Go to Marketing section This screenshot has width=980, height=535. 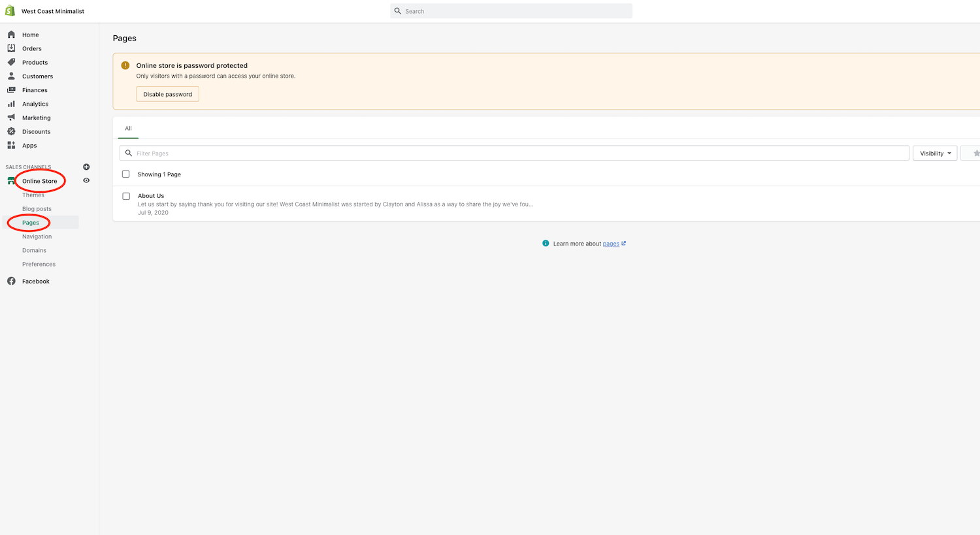(36, 118)
